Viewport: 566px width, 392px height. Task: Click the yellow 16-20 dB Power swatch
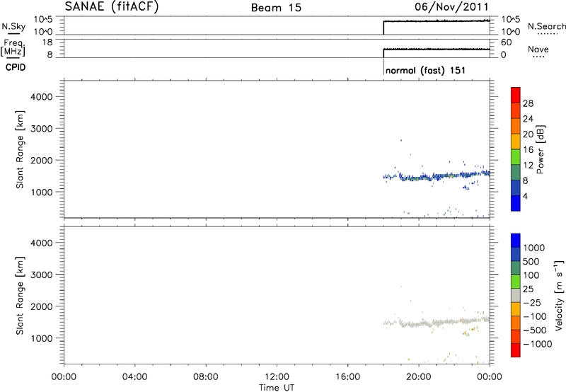(516, 141)
